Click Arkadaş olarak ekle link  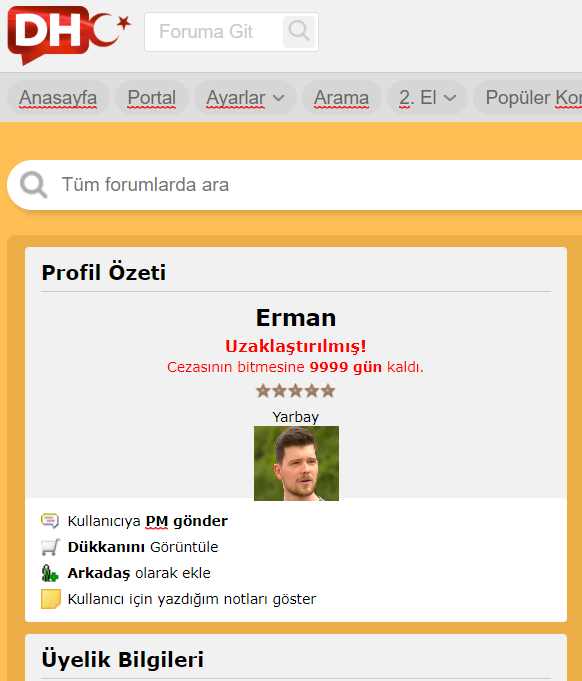(139, 573)
